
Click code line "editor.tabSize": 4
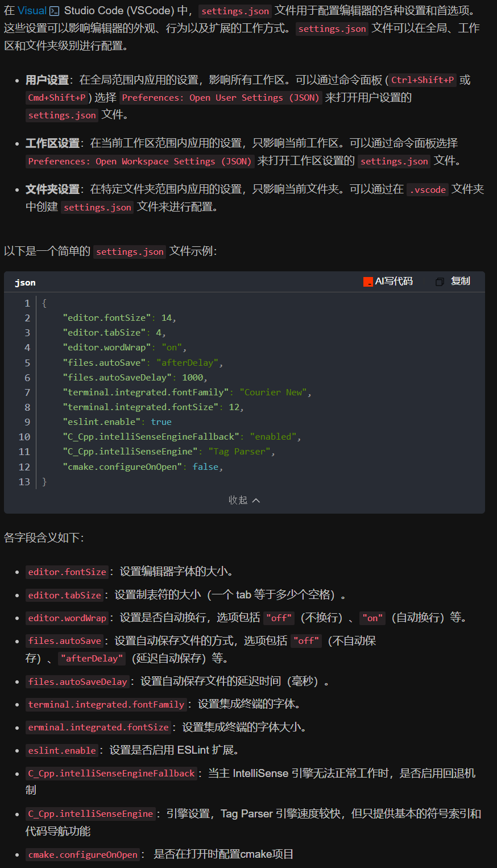[x=114, y=332]
